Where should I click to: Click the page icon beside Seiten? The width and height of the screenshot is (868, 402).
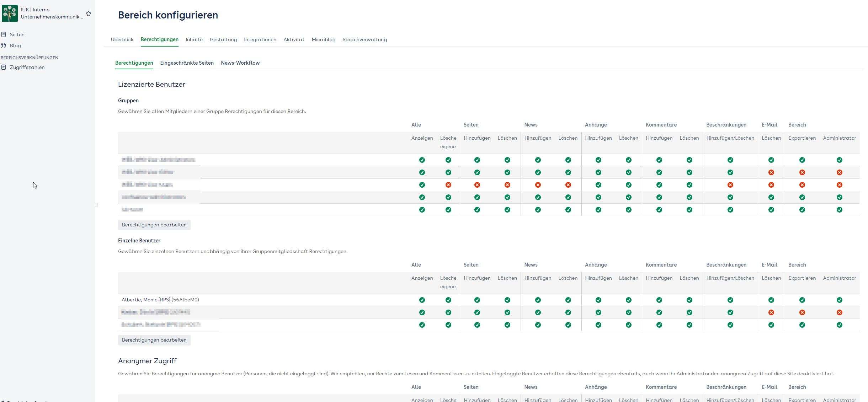point(4,34)
